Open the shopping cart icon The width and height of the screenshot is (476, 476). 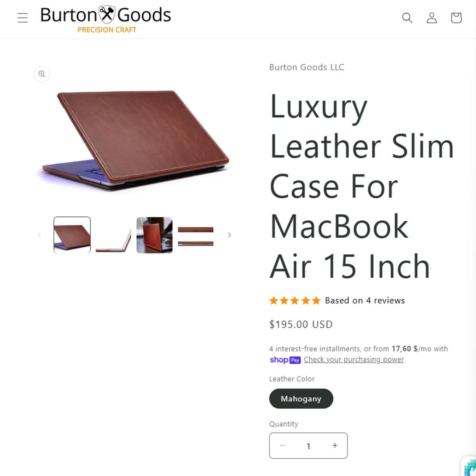tap(456, 18)
